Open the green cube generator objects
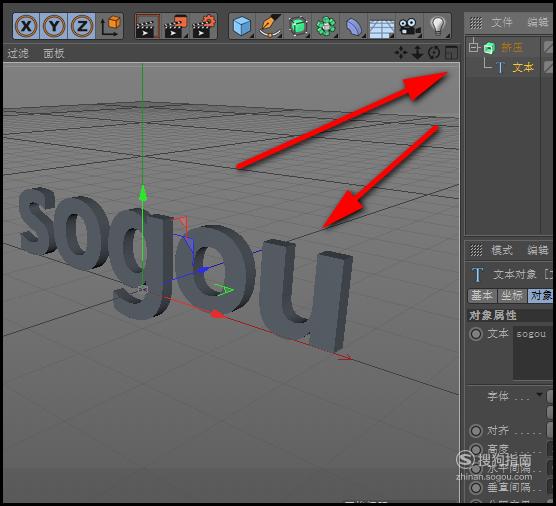Image resolution: width=556 pixels, height=506 pixels. point(298,26)
